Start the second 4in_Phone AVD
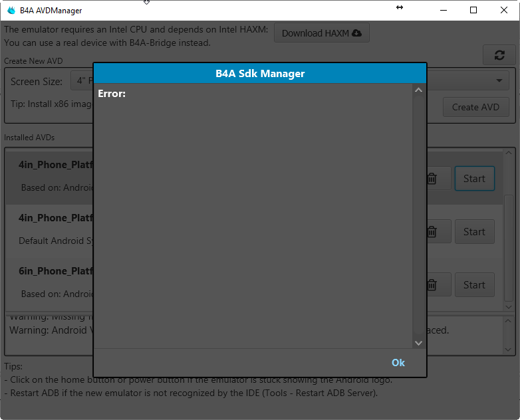 click(475, 232)
